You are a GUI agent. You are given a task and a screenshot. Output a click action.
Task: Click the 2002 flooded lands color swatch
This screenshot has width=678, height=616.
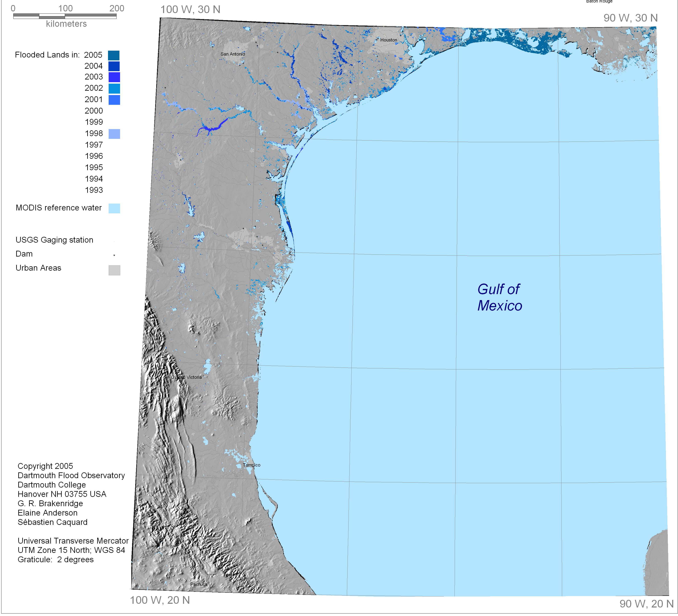[114, 88]
